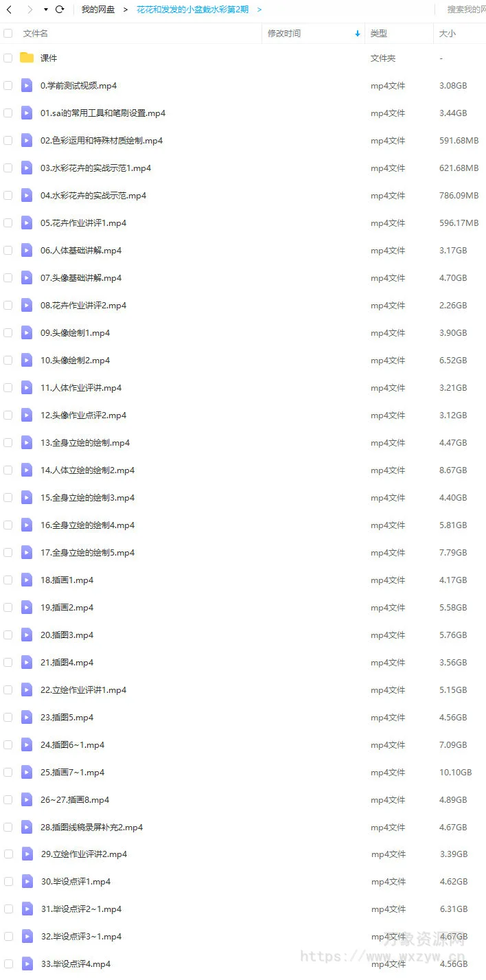Open the 课件 folder icon
This screenshot has width=486, height=980.
click(27, 58)
